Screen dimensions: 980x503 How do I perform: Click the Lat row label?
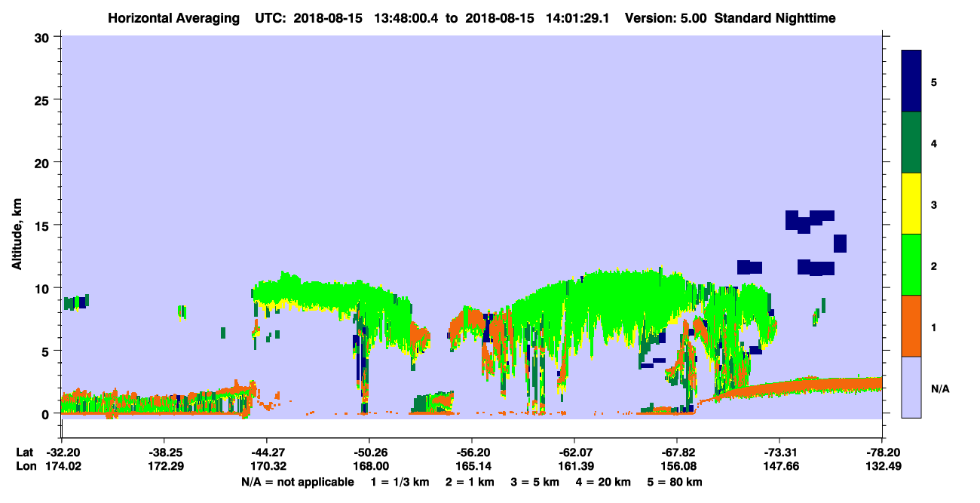25,452
